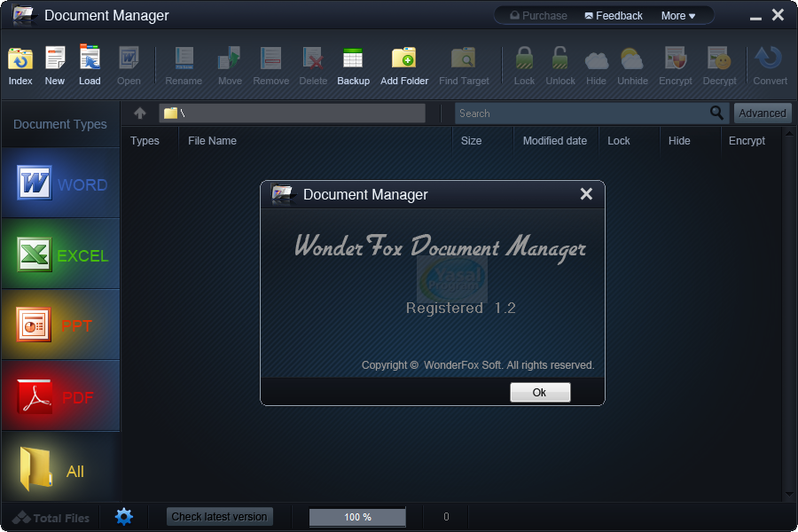Select the WORD document type

(x=61, y=184)
